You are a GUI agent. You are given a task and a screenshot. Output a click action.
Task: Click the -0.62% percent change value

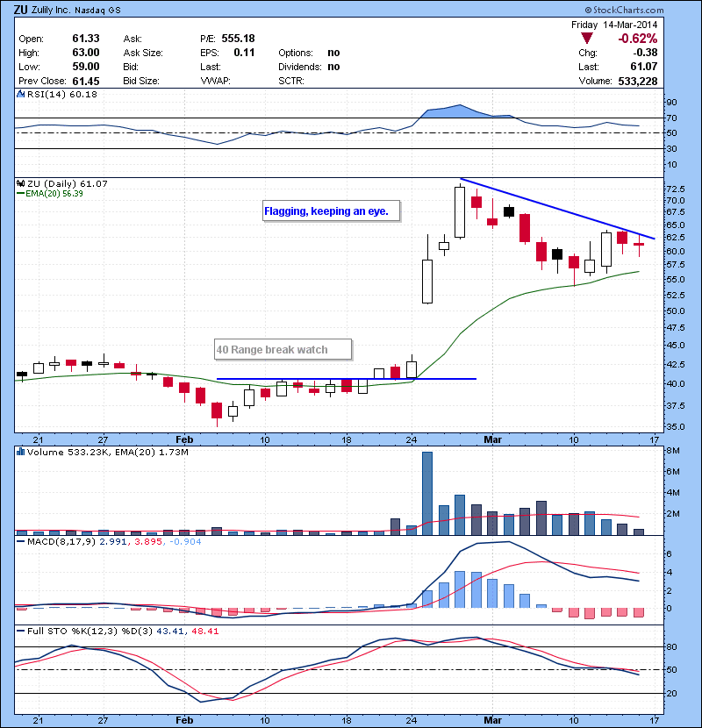pos(637,39)
